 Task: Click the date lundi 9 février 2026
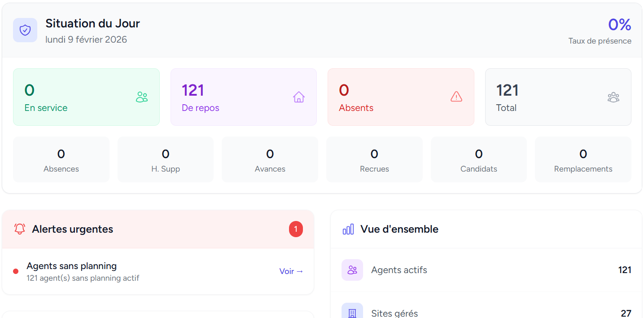(x=86, y=40)
